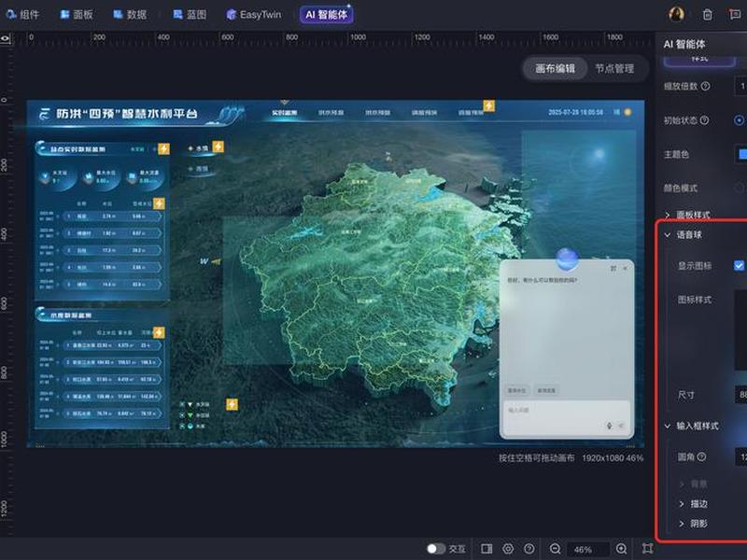
Task: Click the trash delete icon in top bar
Action: pyautogui.click(x=708, y=15)
